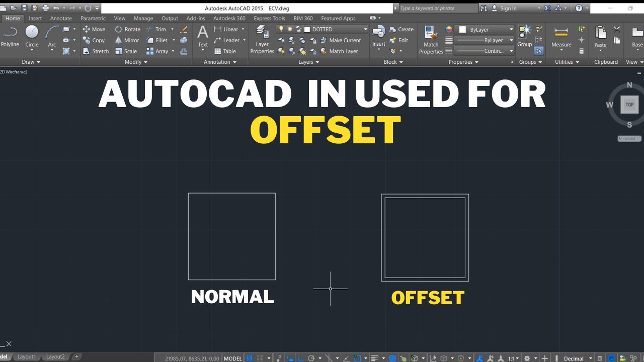Image resolution: width=644 pixels, height=362 pixels.
Task: Activate the Scale tool
Action: pos(126,51)
